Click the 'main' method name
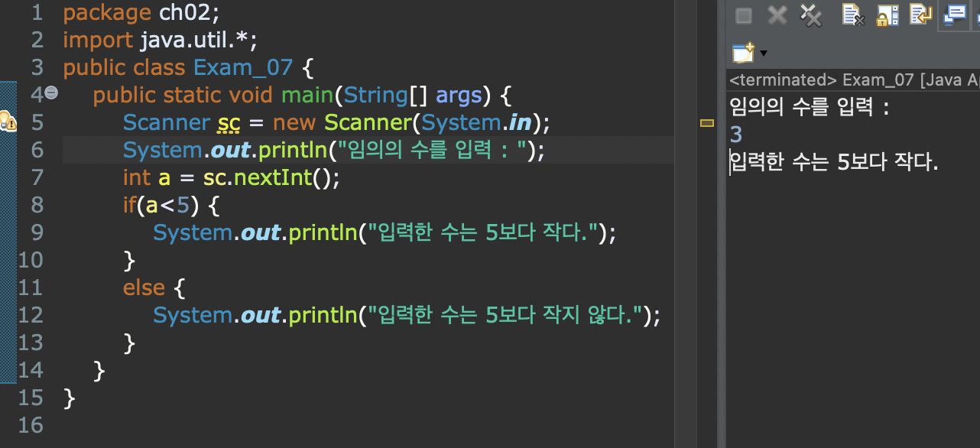980x448 pixels. click(x=307, y=95)
